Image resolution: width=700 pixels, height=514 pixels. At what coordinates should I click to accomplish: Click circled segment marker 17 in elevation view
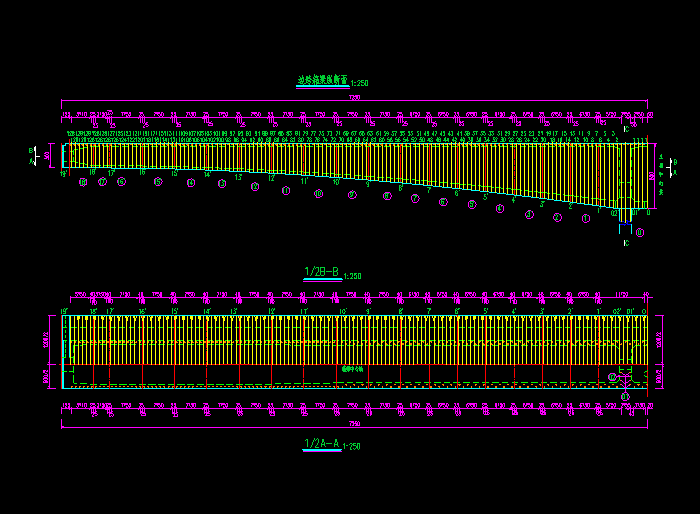[x=102, y=182]
